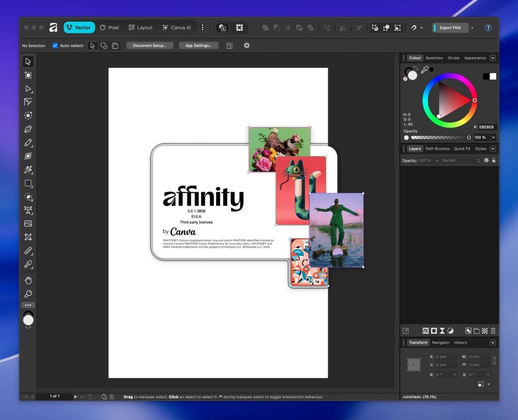The height and width of the screenshot is (420, 518).
Task: Select the Rectangle tool
Action: coord(28,183)
